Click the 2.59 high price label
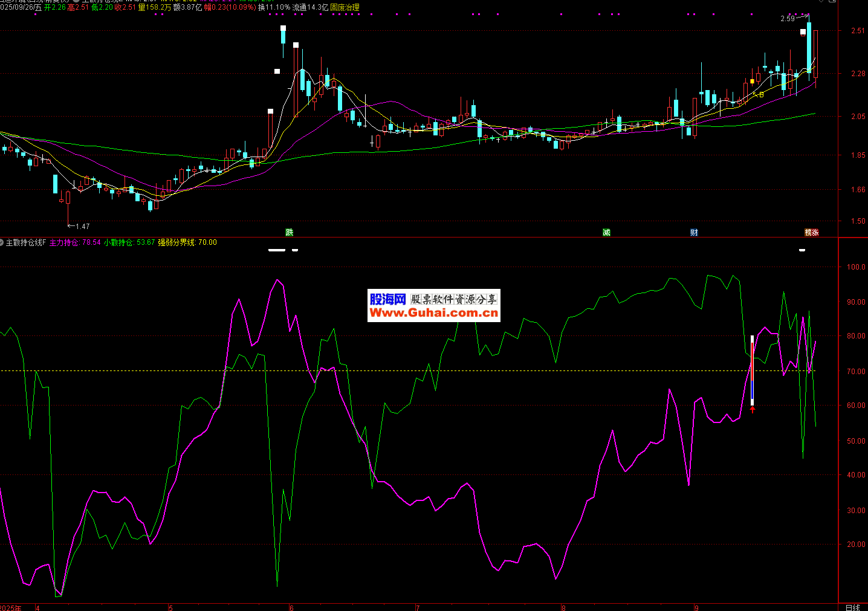This screenshot has width=868, height=611. coord(788,19)
